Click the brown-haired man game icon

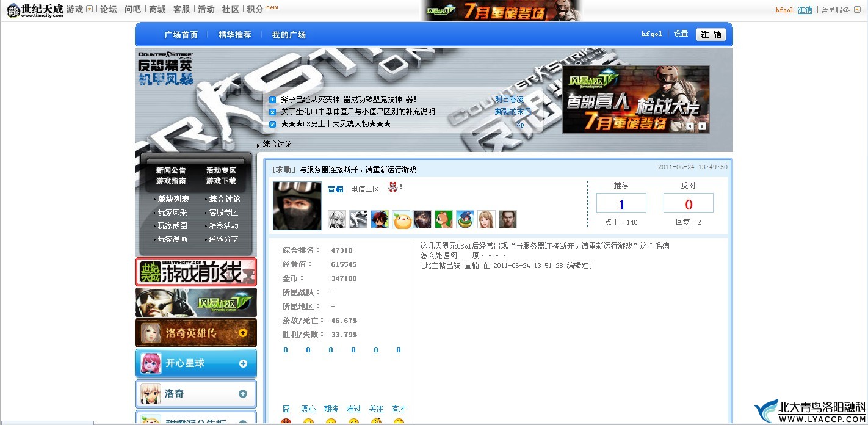(x=508, y=219)
